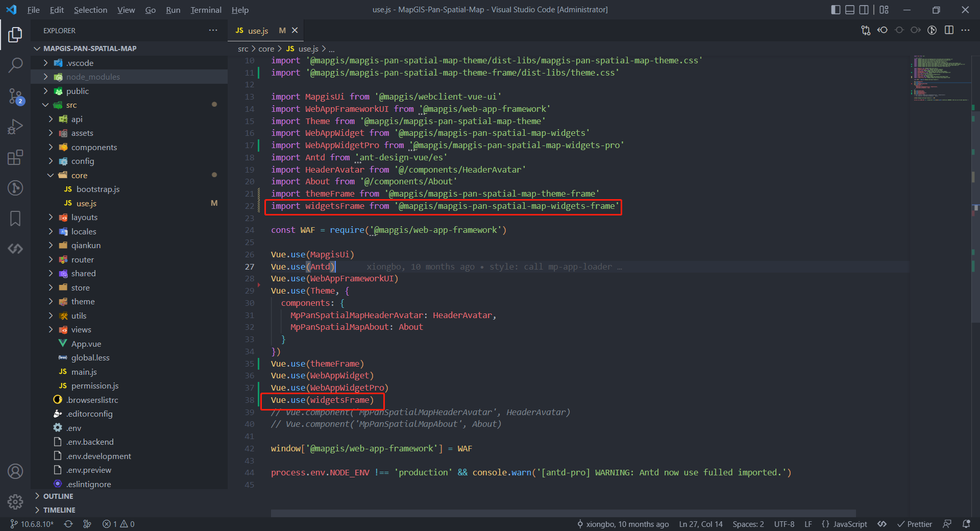Viewport: 980px width, 531px height.
Task: Click the git graph icon in status bar
Action: (87, 524)
